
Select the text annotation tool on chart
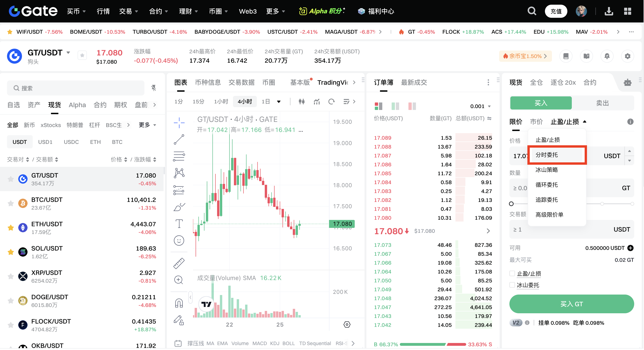point(179,224)
